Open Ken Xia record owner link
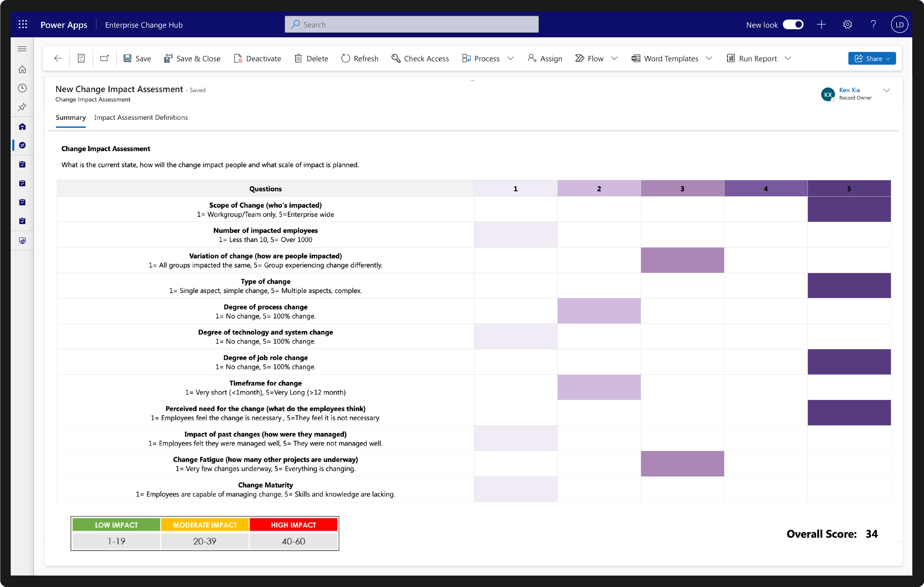 (x=849, y=90)
